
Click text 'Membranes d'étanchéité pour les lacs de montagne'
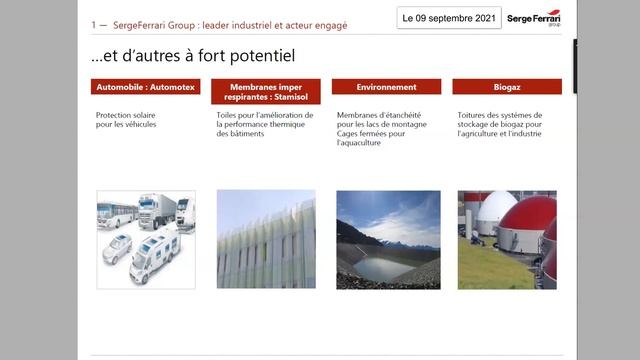pos(382,120)
